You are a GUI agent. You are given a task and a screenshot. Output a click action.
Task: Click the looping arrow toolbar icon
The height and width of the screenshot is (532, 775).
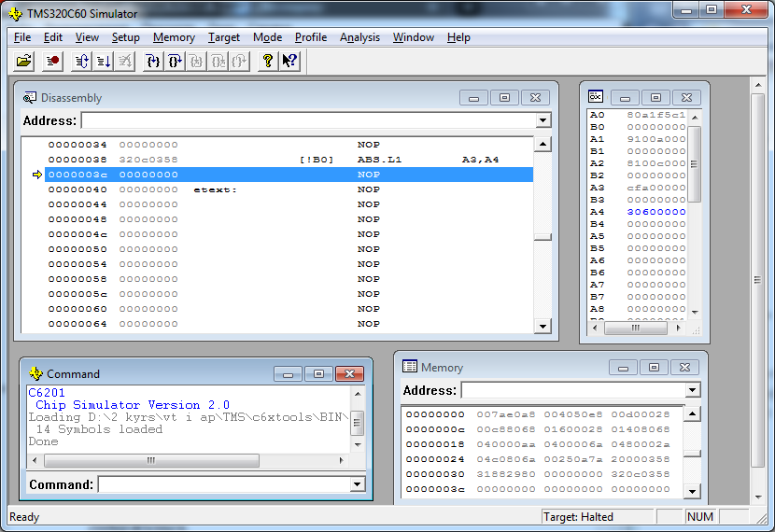(81, 62)
